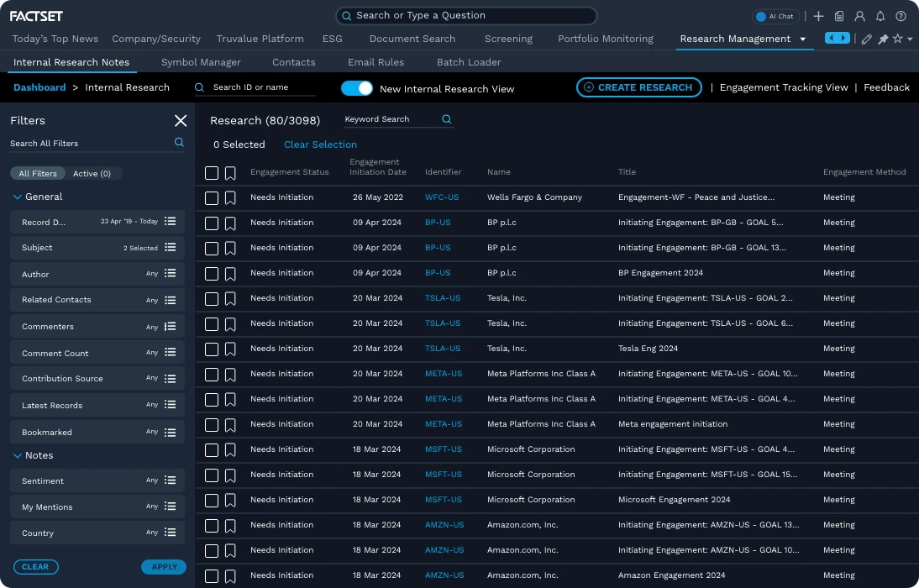
Task: Click the edit pencil icon
Action: point(866,39)
